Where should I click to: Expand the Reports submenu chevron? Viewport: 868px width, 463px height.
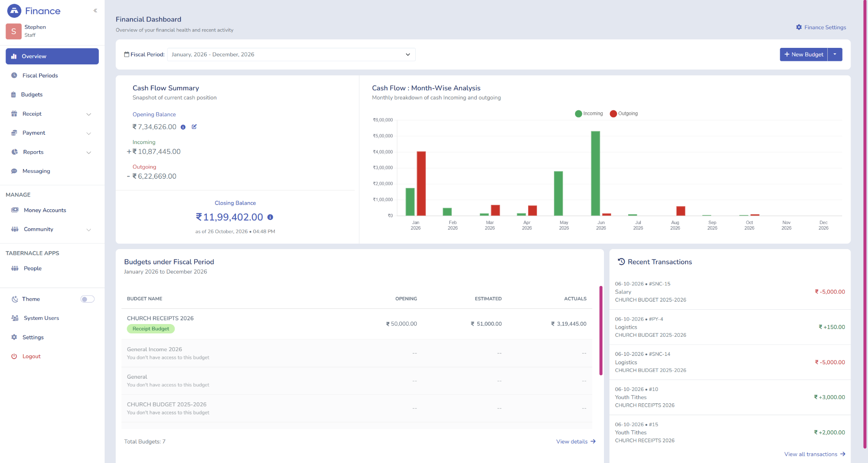coord(89,152)
